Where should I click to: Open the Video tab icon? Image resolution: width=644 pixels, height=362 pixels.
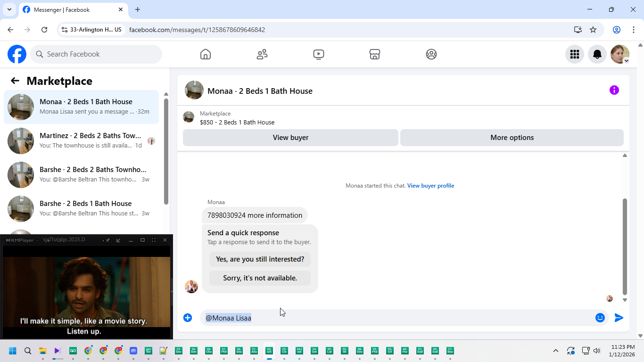[319, 54]
